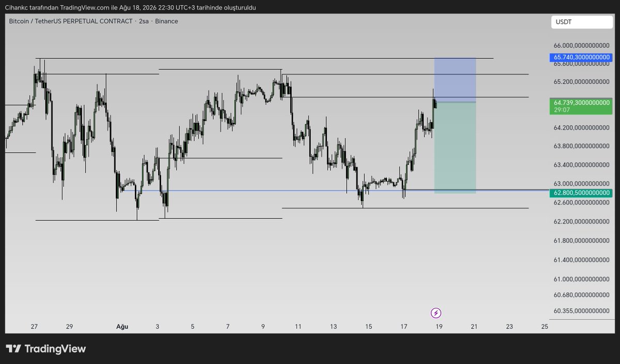Click the 61.800,0000000000 price axis label
The height and width of the screenshot is (364, 620).
(582, 241)
